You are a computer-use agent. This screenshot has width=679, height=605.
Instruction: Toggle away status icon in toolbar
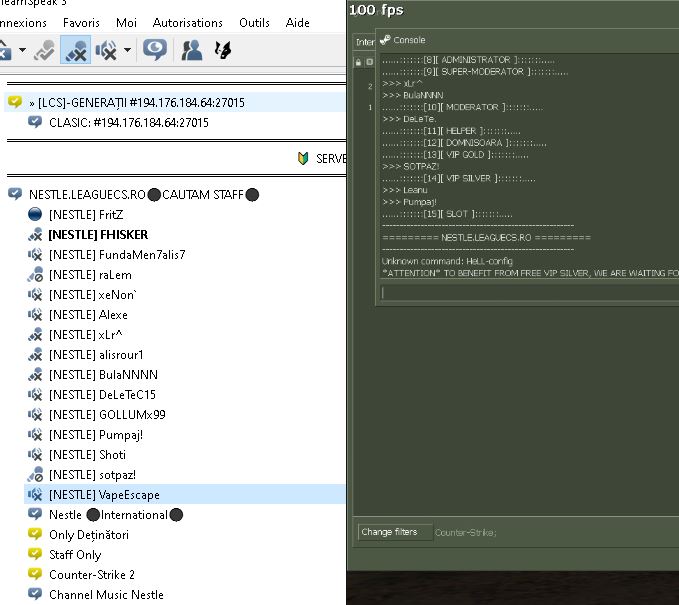point(45,50)
